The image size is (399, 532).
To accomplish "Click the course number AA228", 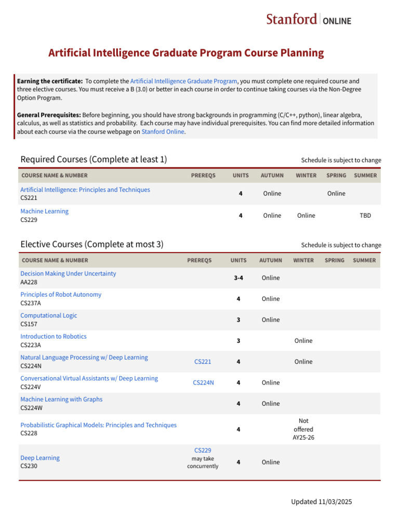I will tap(29, 282).
